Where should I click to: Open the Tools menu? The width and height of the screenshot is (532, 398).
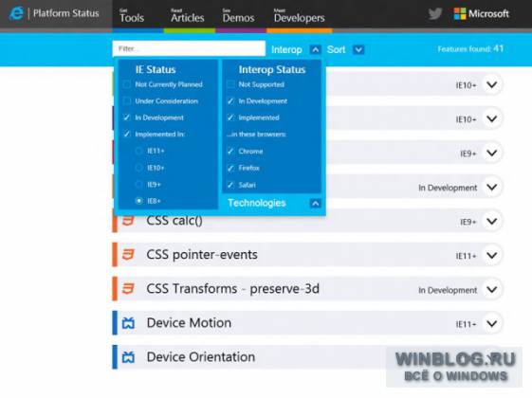point(132,15)
